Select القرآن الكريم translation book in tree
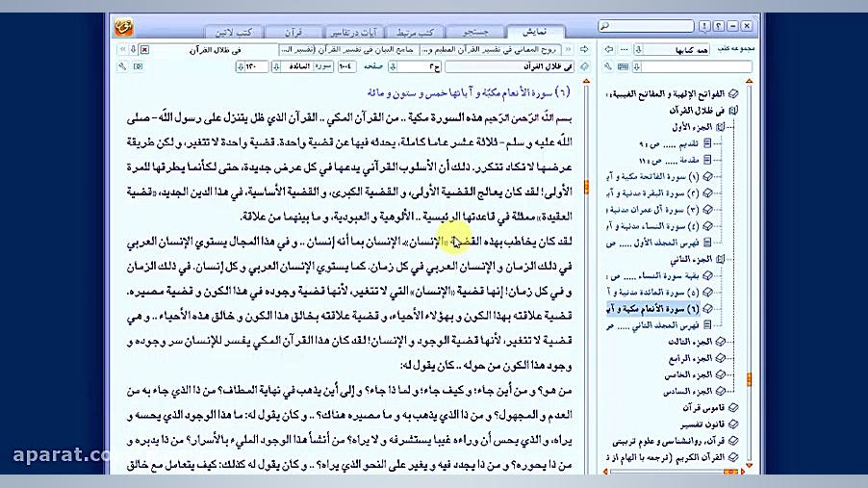The width and height of the screenshot is (868, 488). [665, 457]
